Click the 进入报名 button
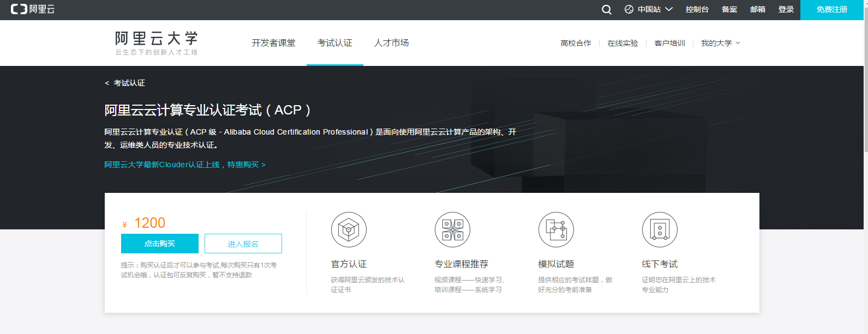This screenshot has width=868, height=334. coord(243,244)
